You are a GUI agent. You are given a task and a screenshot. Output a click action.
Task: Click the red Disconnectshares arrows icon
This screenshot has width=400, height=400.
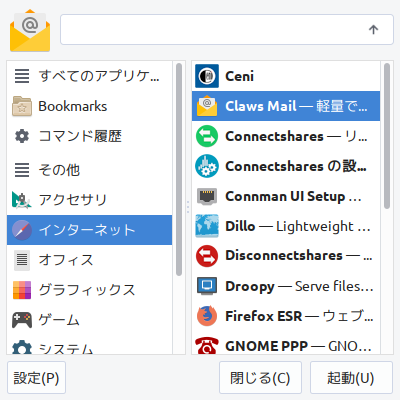pos(207,256)
